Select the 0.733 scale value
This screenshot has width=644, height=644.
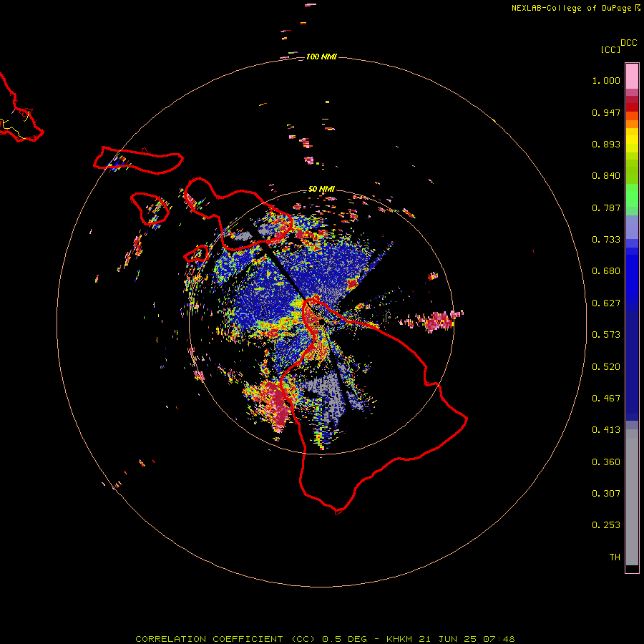(606, 240)
